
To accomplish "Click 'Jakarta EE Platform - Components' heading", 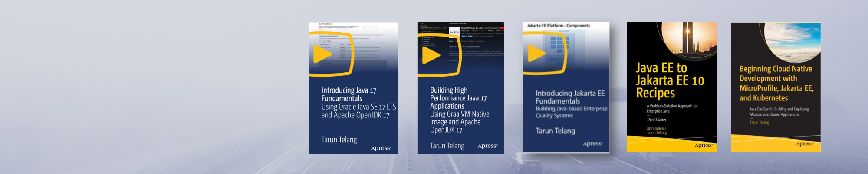I will pyautogui.click(x=559, y=26).
